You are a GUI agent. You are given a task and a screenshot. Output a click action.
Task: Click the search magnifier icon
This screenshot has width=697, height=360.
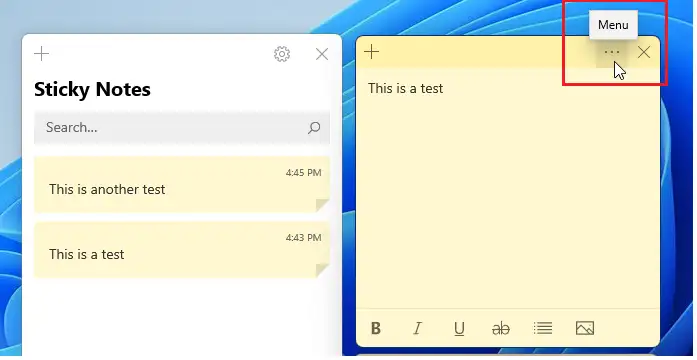[314, 128]
